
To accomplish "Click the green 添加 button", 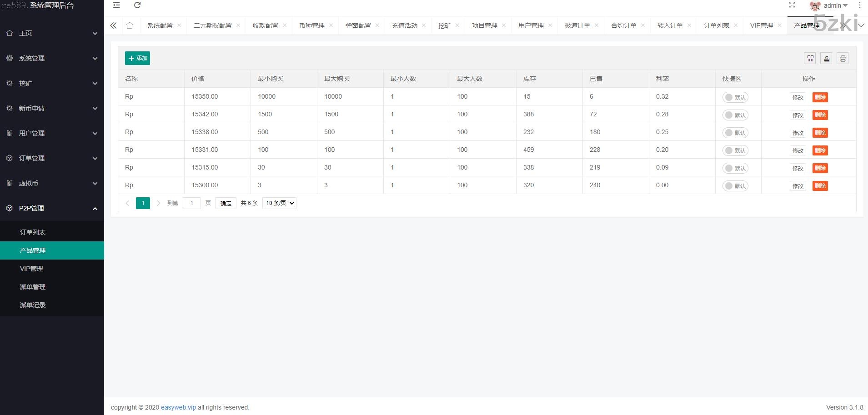I will click(x=137, y=58).
